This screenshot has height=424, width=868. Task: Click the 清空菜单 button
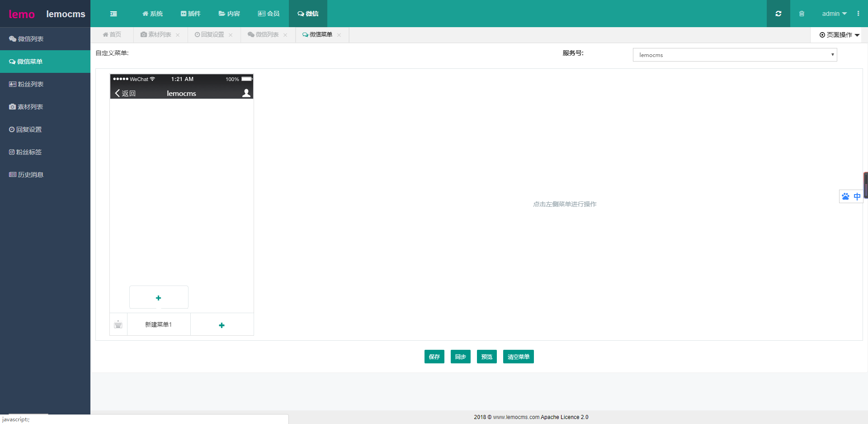coord(518,357)
